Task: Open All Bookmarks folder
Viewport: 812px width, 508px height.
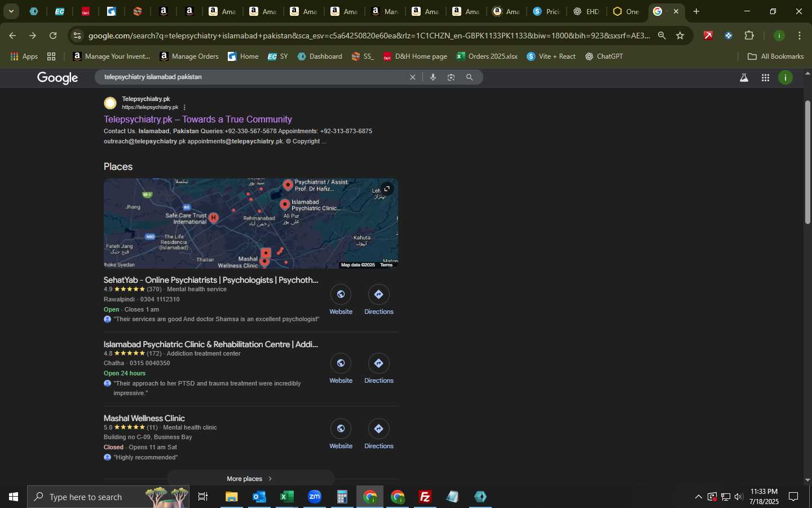Action: tap(775, 56)
